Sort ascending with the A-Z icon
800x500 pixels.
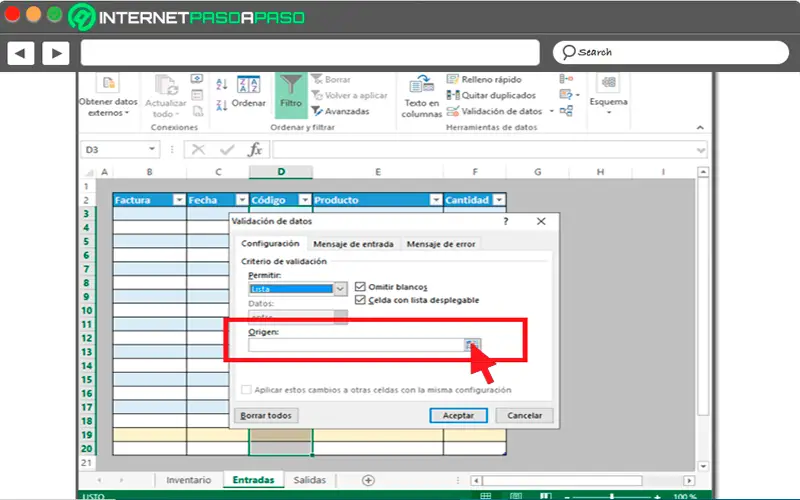click(221, 84)
